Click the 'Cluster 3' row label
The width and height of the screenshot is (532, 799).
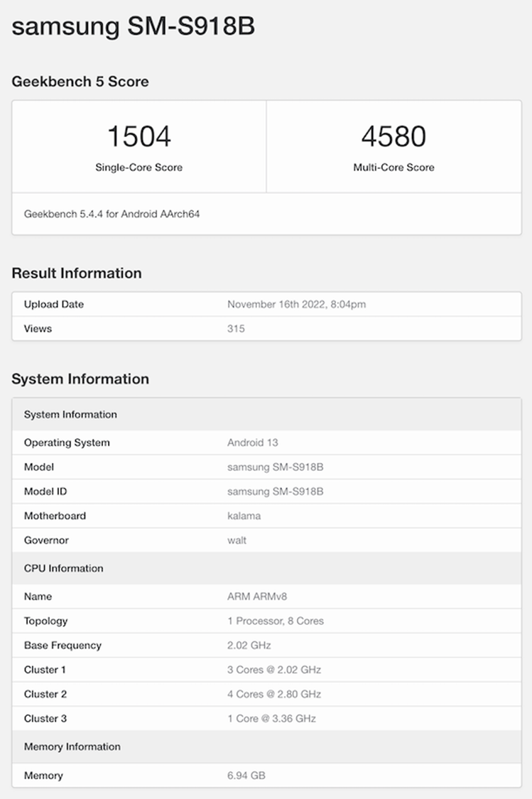click(45, 719)
